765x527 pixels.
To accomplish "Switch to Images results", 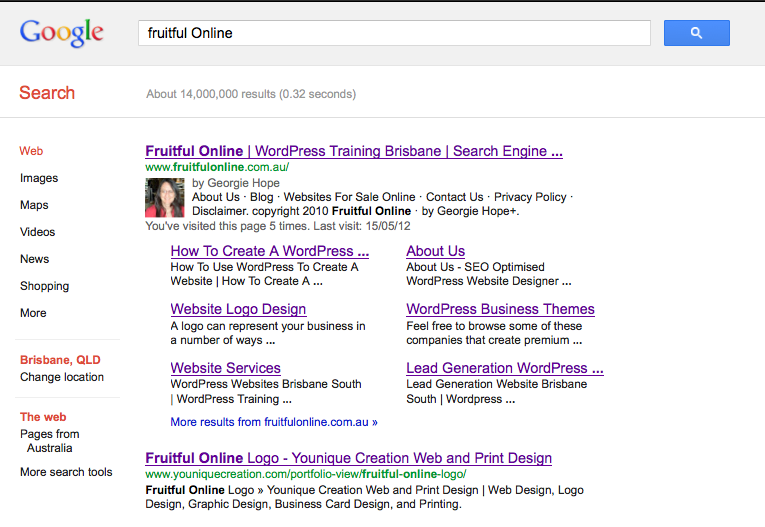I will tap(39, 178).
